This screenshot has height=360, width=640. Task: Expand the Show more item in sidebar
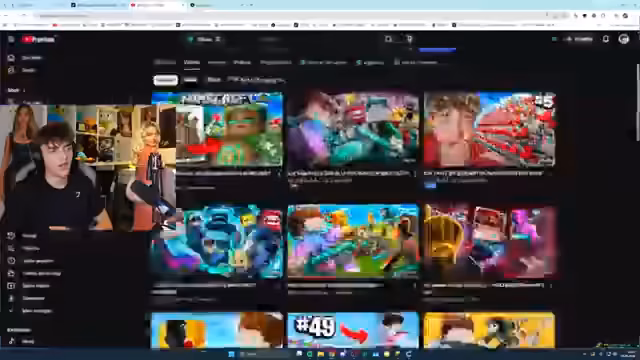[x=30, y=311]
